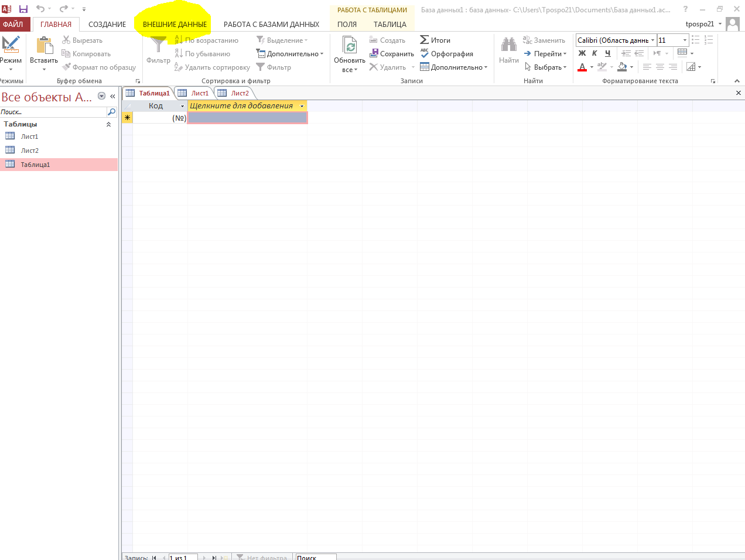The height and width of the screenshot is (560, 745).
Task: Click the navigation pane Поиск field
Action: point(53,112)
